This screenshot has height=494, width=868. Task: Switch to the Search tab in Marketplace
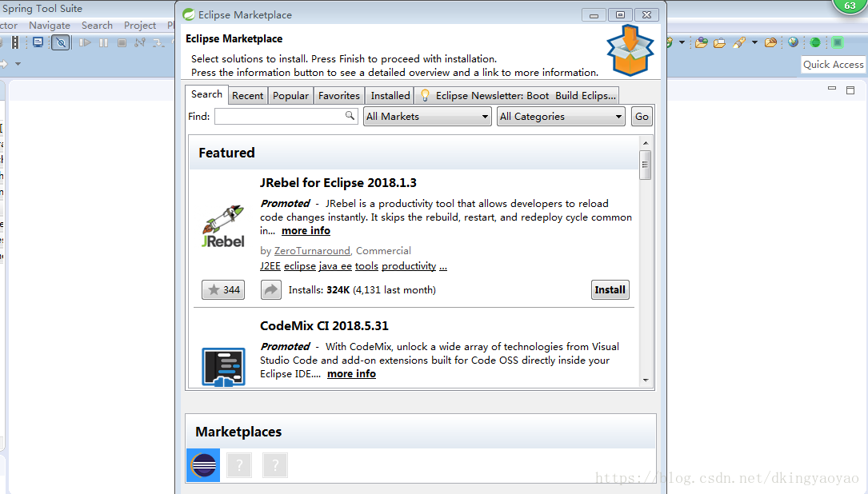click(206, 94)
